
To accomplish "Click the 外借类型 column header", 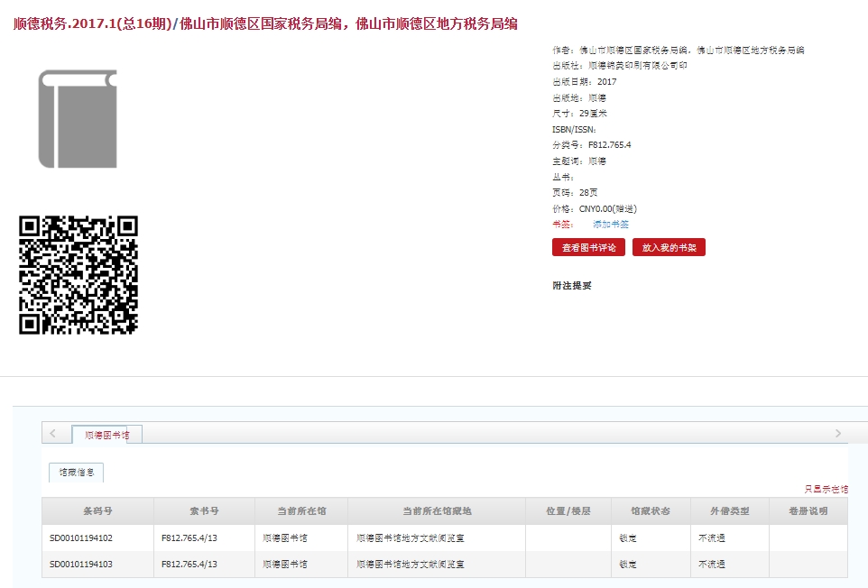I will tap(730, 511).
